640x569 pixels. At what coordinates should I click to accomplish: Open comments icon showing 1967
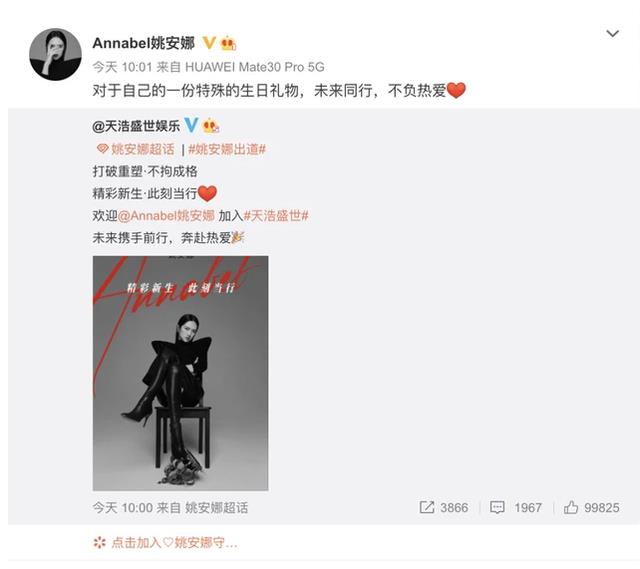click(x=497, y=507)
